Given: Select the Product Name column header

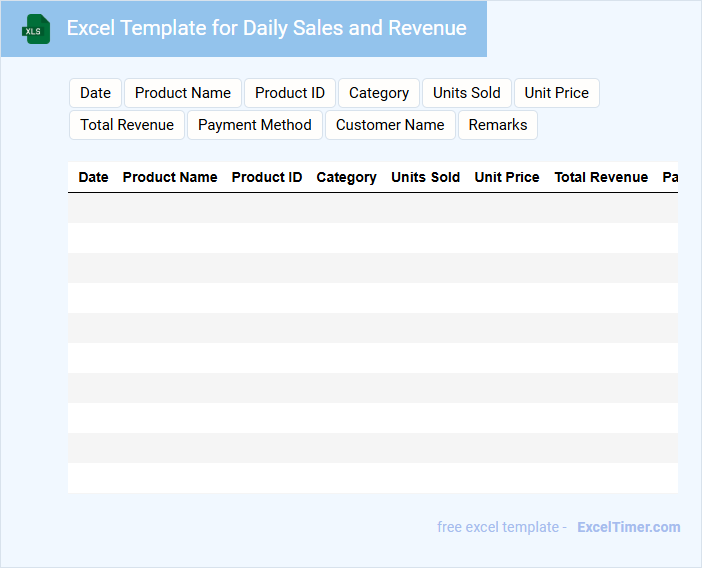Looking at the screenshot, I should click(170, 177).
